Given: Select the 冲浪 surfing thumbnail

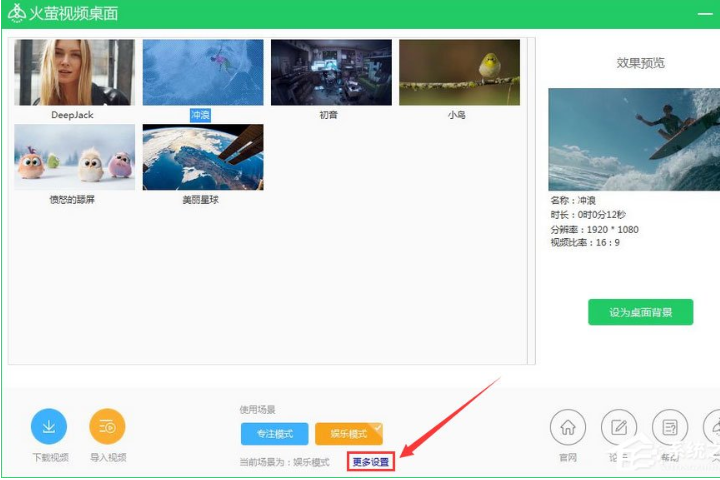Looking at the screenshot, I should point(203,72).
